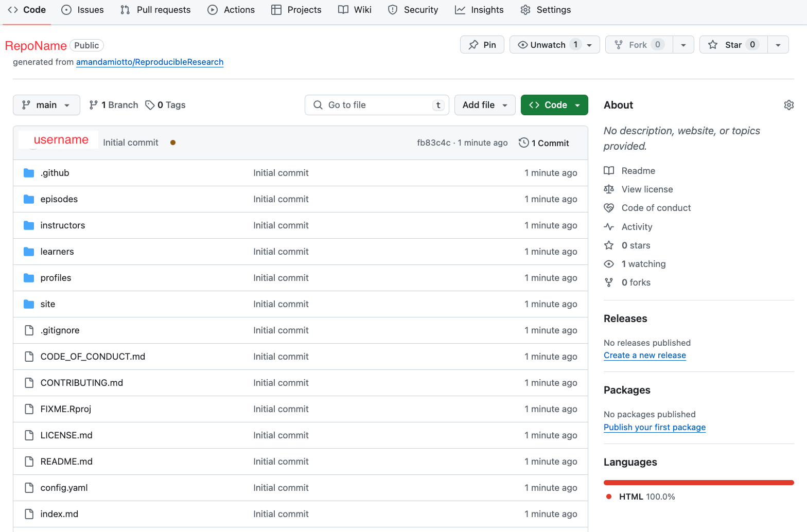Toggle Unwatch for the repository

coord(548,45)
